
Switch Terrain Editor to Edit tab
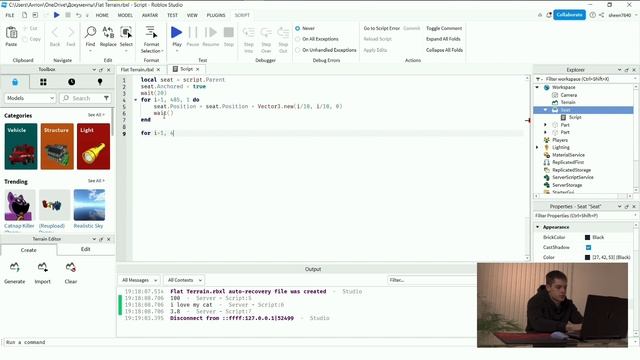(x=85, y=249)
